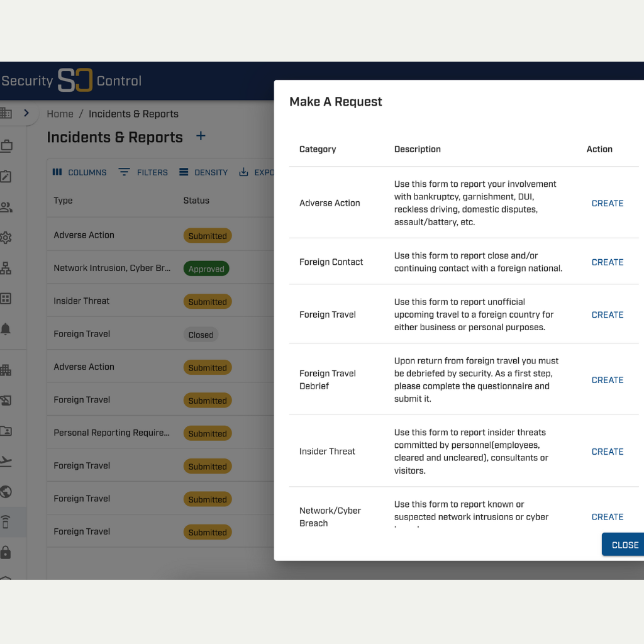Select the globe icon in the sidebar

pos(6,492)
